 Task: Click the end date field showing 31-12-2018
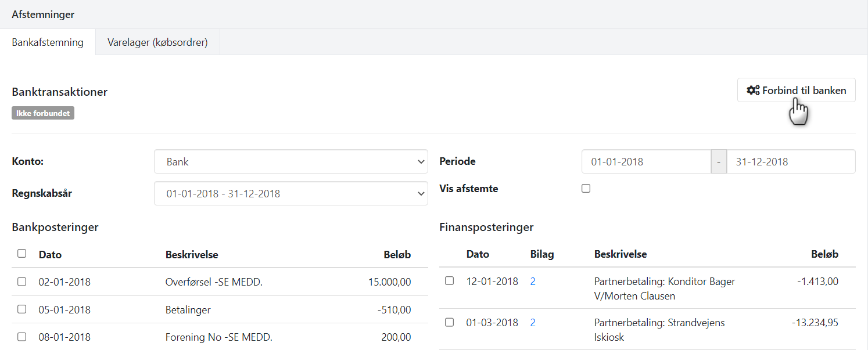point(791,161)
